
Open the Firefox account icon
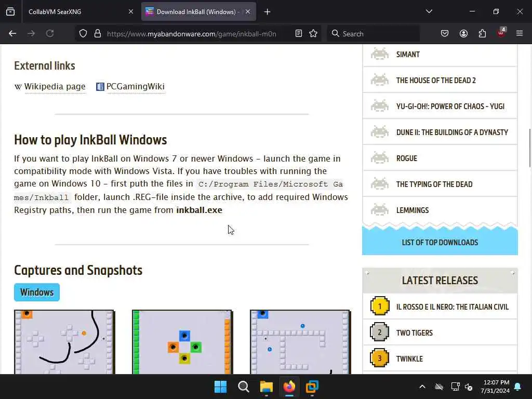point(463,33)
